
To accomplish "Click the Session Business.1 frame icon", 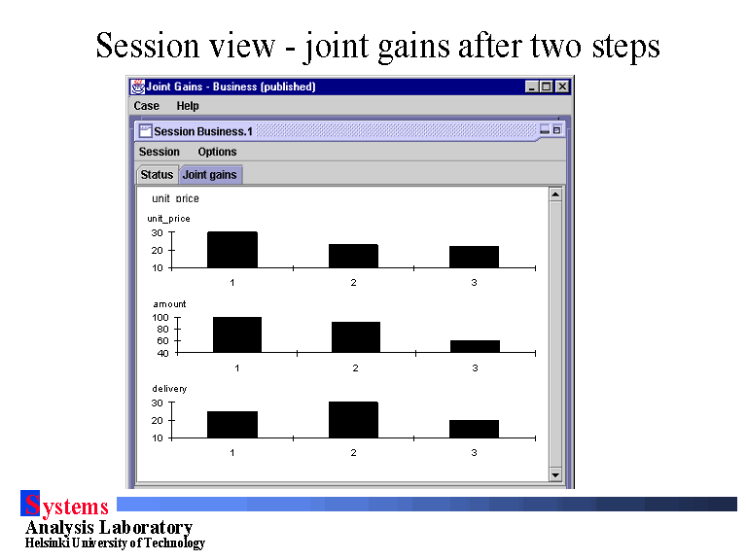I will pyautogui.click(x=145, y=130).
